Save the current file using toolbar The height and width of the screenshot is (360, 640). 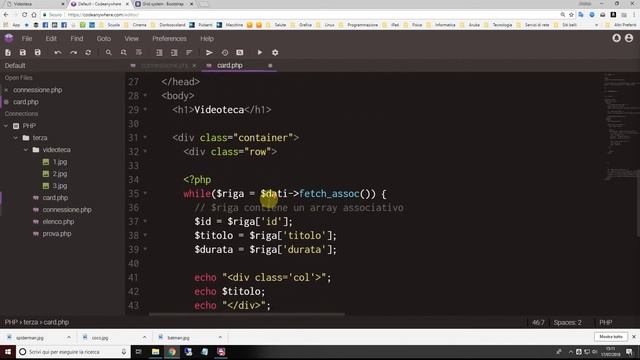(22, 53)
